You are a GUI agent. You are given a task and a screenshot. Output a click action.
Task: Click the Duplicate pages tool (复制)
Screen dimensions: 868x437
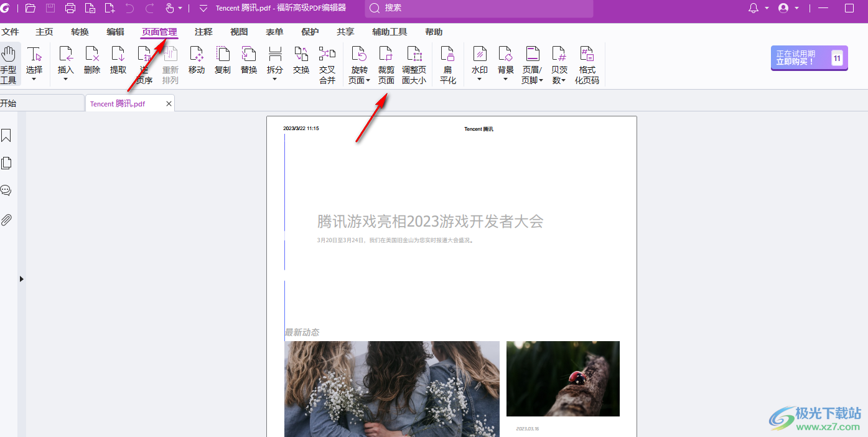(223, 60)
